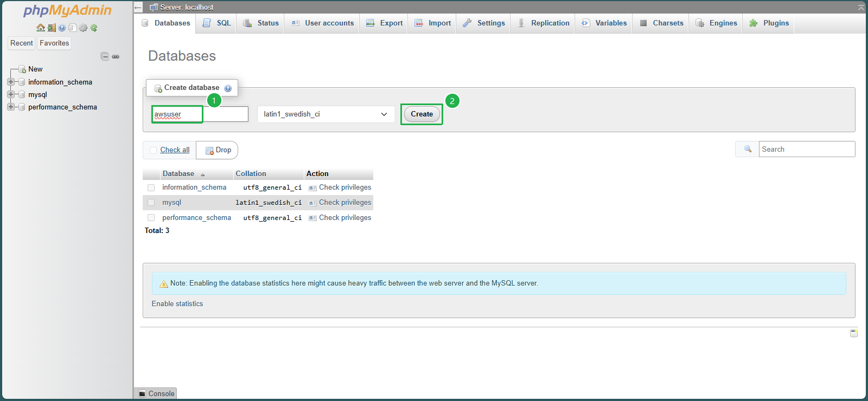Switch to the Export tab
This screenshot has height=401, width=868.
point(384,23)
